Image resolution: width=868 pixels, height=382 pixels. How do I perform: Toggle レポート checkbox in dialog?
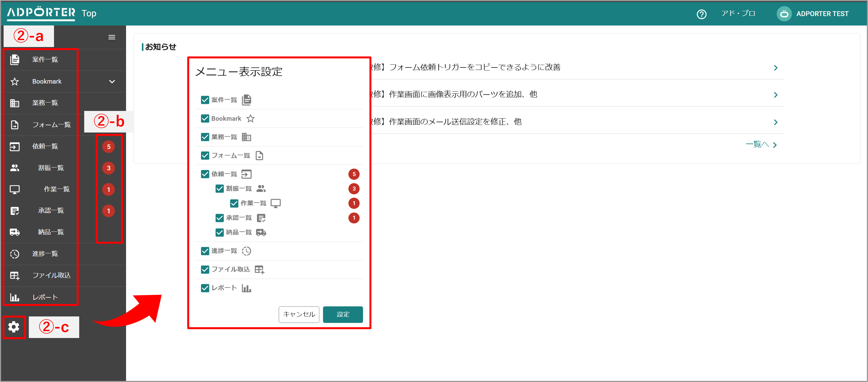click(205, 288)
